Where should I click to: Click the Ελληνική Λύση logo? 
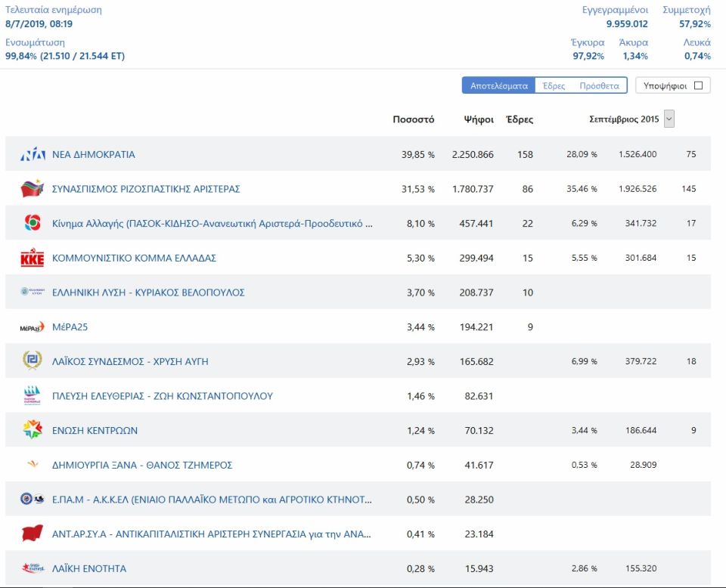[33, 292]
